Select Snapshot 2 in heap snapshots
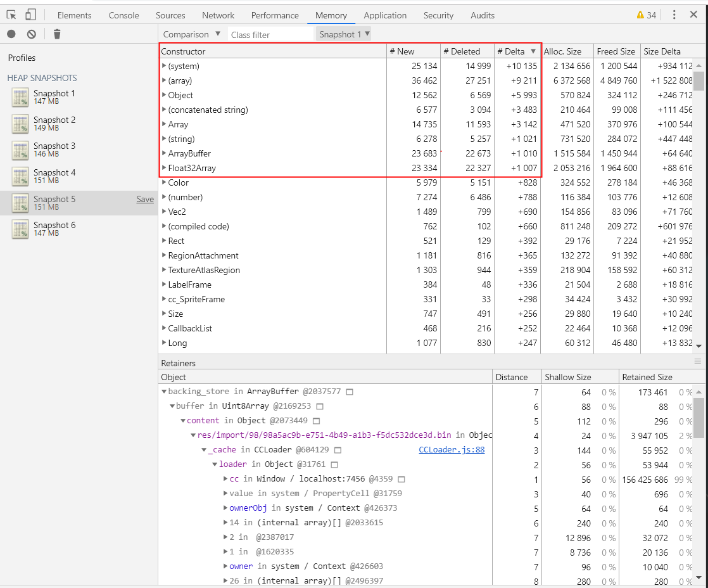The image size is (708, 588). click(79, 124)
